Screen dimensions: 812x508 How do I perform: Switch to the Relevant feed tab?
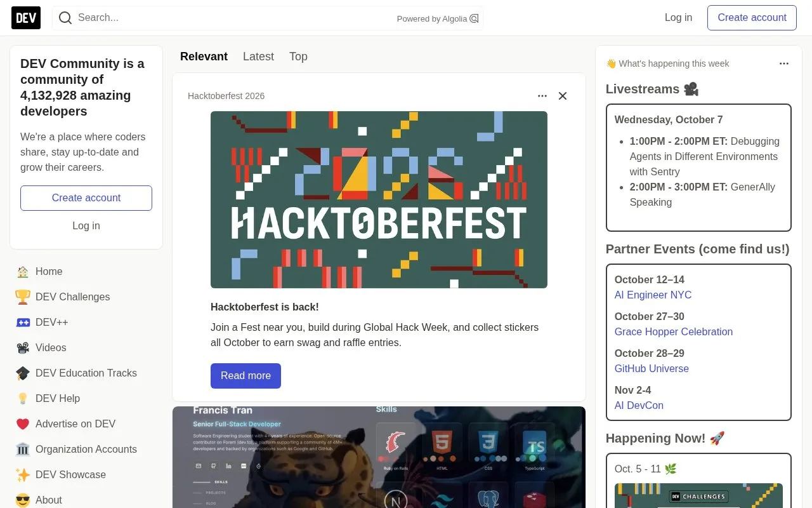coord(204,57)
